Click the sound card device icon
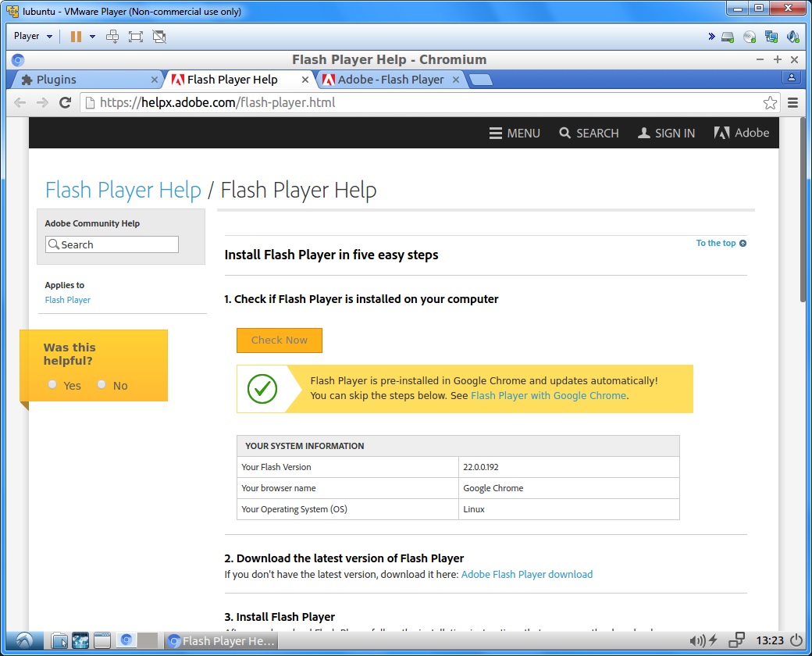 click(792, 37)
